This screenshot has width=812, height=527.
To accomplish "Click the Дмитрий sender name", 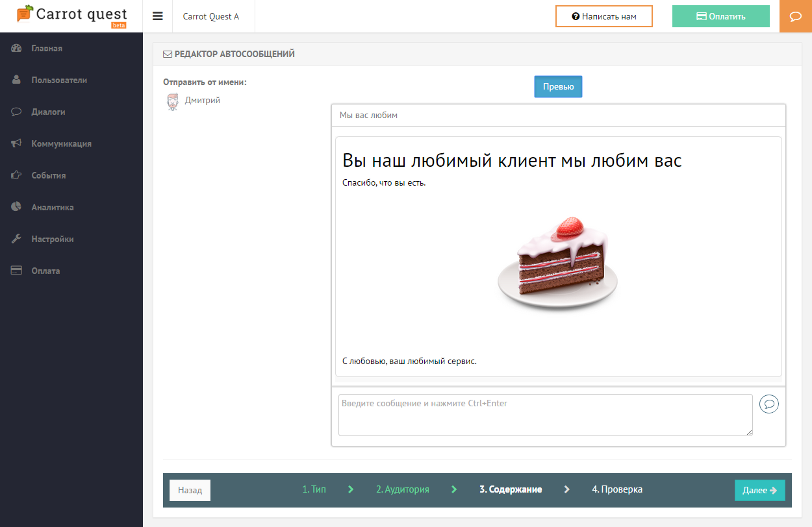I will [x=203, y=101].
